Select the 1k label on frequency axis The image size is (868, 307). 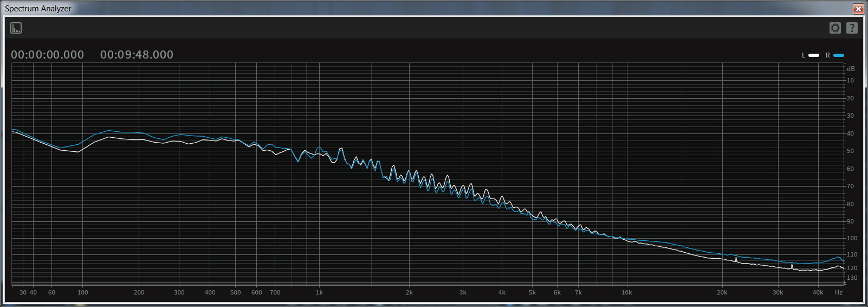pos(319,292)
